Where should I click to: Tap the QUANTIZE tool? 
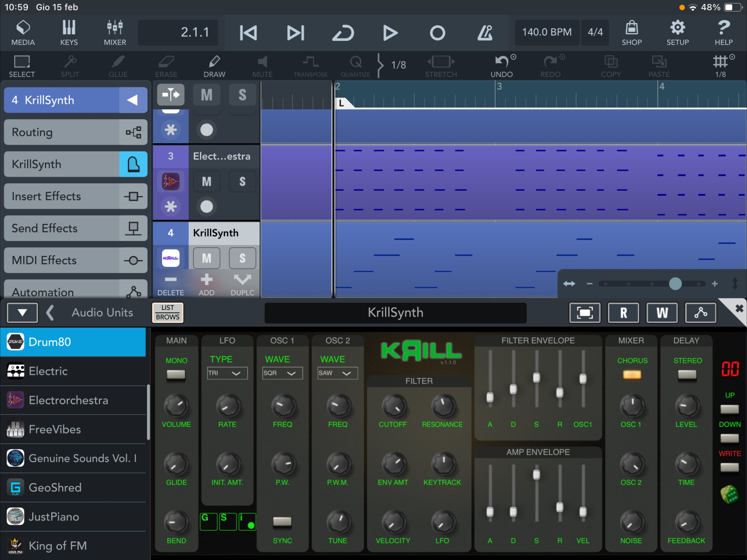point(356,66)
